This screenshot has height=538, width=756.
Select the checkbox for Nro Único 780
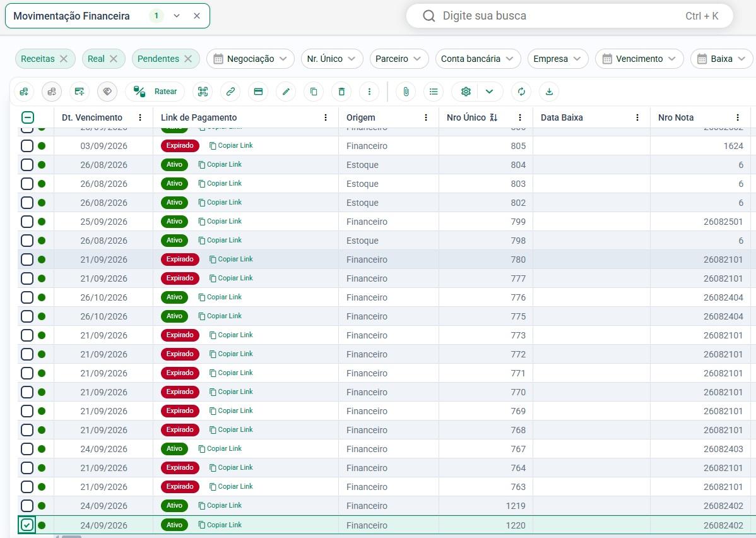27,260
